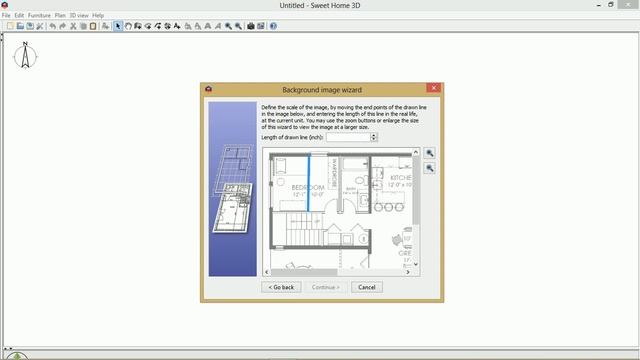Redo the action using toolbar icon
The height and width of the screenshot is (360, 640).
(62, 26)
